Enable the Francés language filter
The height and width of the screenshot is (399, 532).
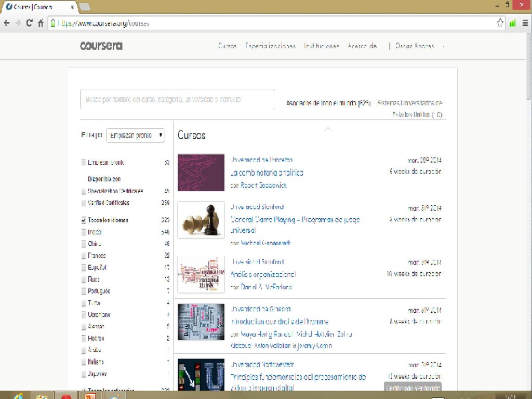tap(84, 256)
